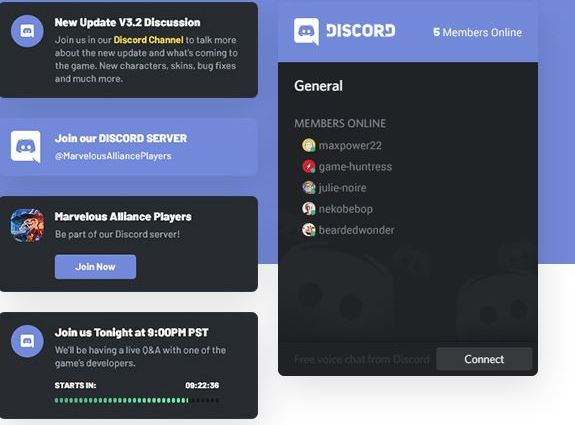Select beardedwonder's avatar icon

pos(308,230)
